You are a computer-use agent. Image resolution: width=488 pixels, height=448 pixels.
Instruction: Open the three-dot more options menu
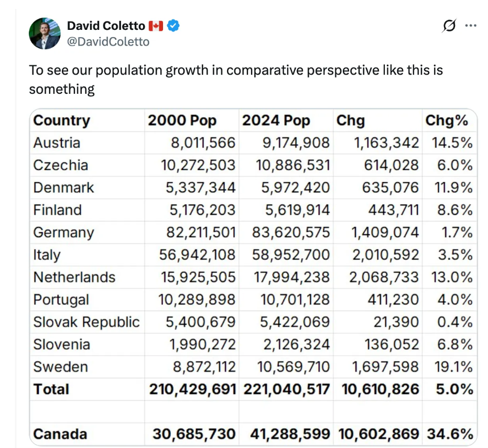point(471,26)
